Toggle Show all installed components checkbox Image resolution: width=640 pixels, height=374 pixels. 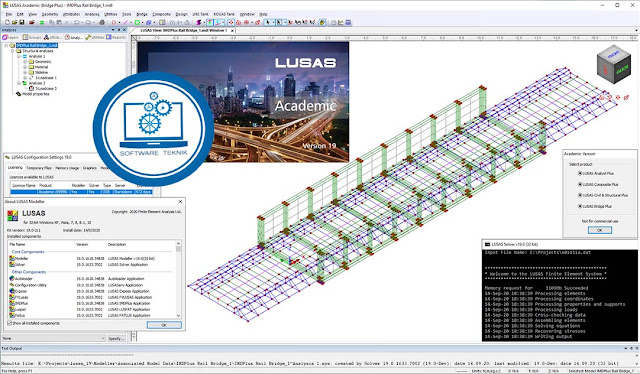(9, 323)
